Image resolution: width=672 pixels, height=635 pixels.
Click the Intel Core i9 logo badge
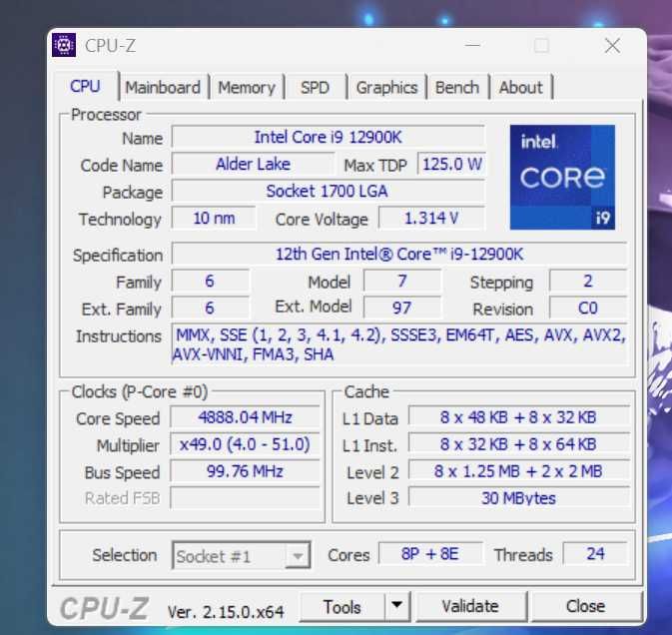tap(562, 177)
